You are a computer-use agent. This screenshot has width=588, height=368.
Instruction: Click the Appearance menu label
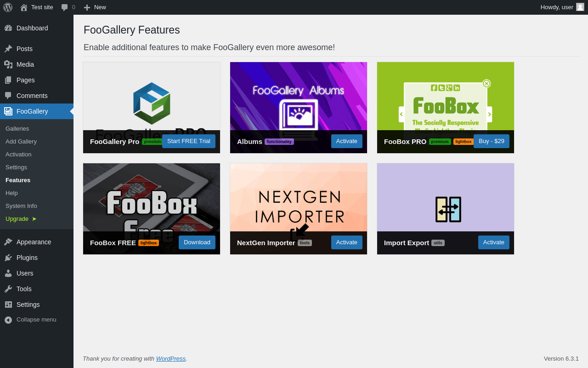pyautogui.click(x=34, y=242)
